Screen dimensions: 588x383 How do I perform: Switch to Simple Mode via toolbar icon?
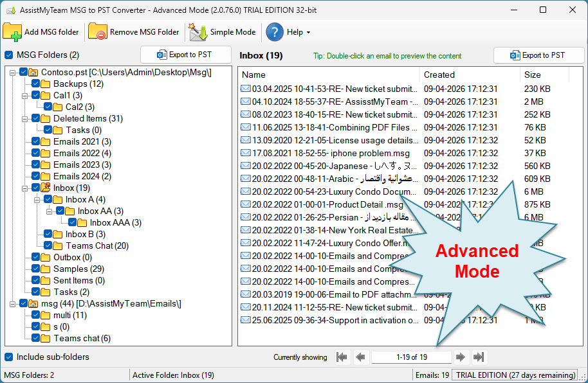[198, 32]
